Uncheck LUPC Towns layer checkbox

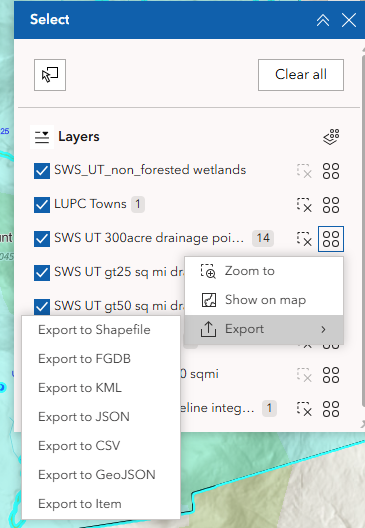(x=42, y=205)
